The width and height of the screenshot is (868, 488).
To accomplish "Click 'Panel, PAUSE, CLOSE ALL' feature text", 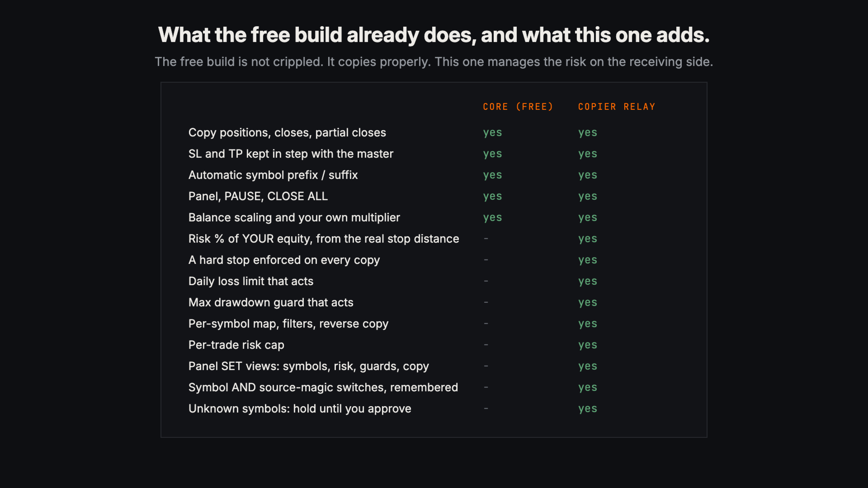I will [258, 196].
